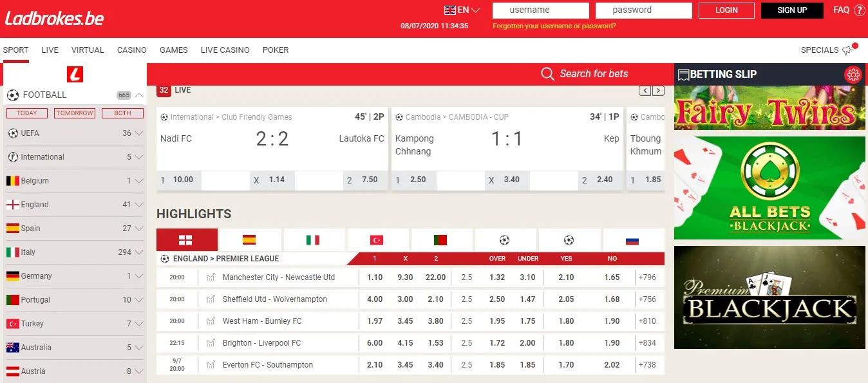Click the search magnifier icon
868x383 pixels.
[x=548, y=74]
